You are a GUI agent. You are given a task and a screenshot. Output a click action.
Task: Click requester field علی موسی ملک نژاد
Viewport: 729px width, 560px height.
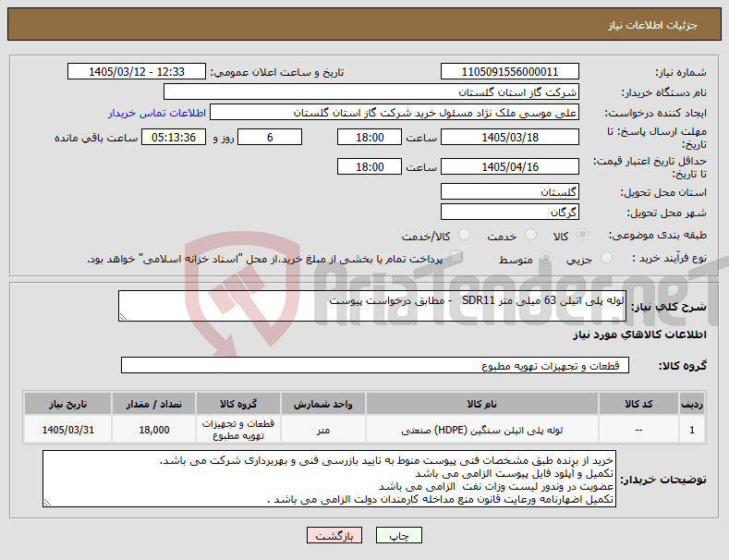tap(395, 113)
